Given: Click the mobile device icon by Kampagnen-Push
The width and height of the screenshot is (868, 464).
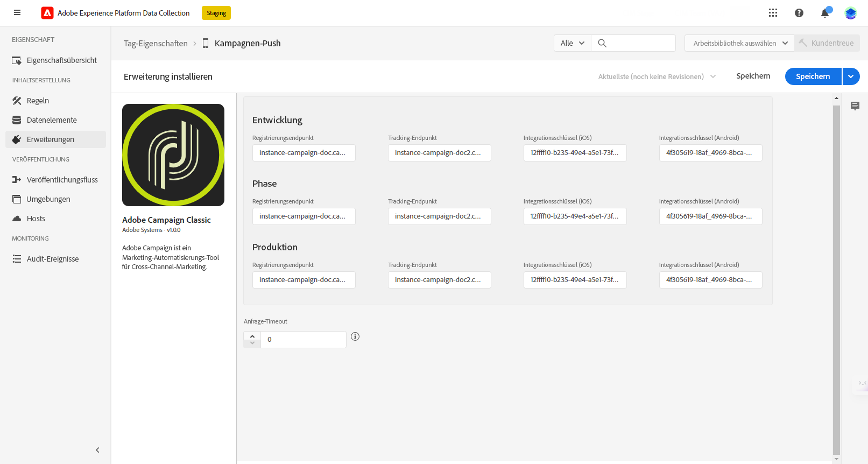Looking at the screenshot, I should click(206, 43).
